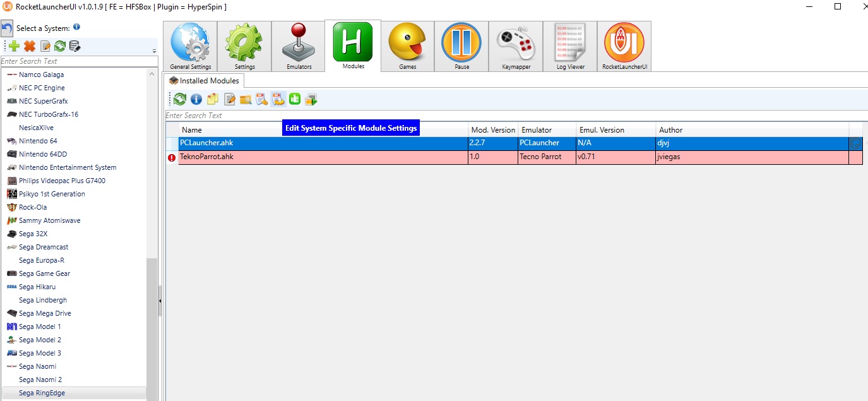Click the orange X delete system icon
The image size is (868, 401).
pyautogui.click(x=29, y=46)
